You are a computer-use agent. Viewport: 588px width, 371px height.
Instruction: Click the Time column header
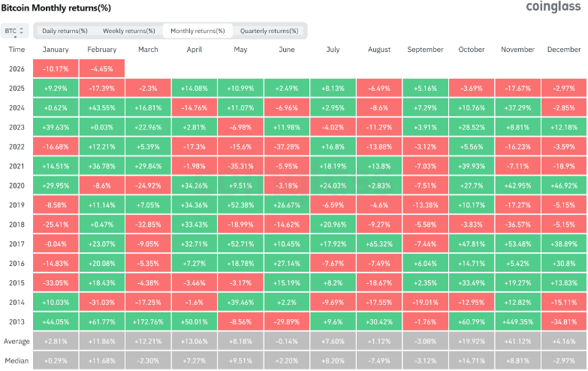point(17,50)
